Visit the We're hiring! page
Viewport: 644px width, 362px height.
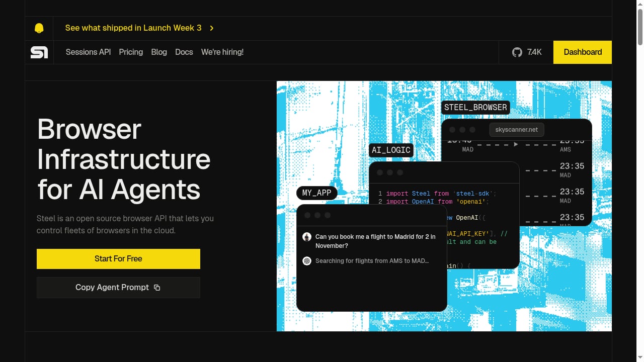(x=222, y=52)
